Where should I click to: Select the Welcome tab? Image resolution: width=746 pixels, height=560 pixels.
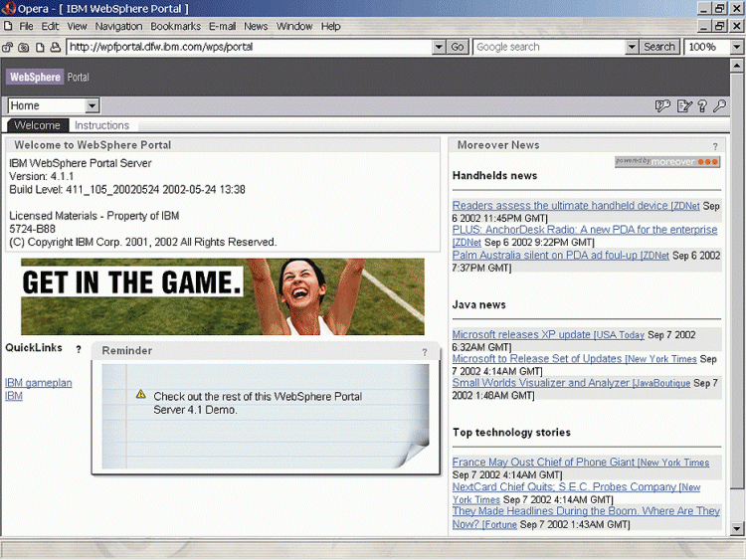tap(37, 125)
